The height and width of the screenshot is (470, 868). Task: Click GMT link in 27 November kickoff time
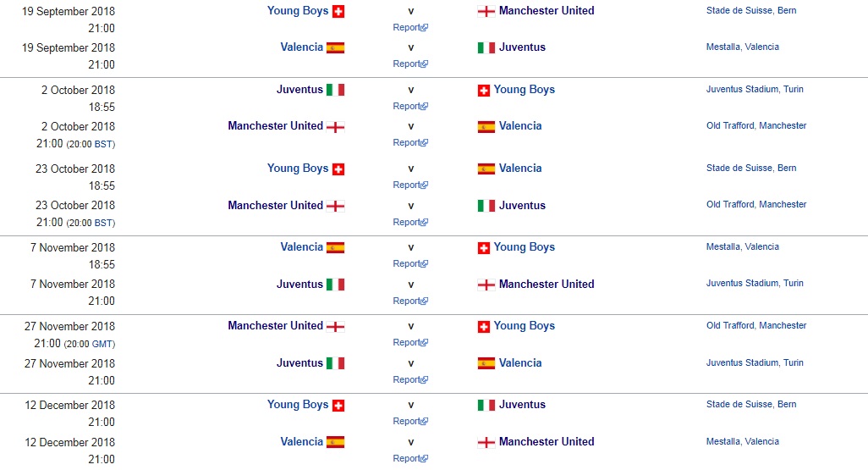click(102, 344)
